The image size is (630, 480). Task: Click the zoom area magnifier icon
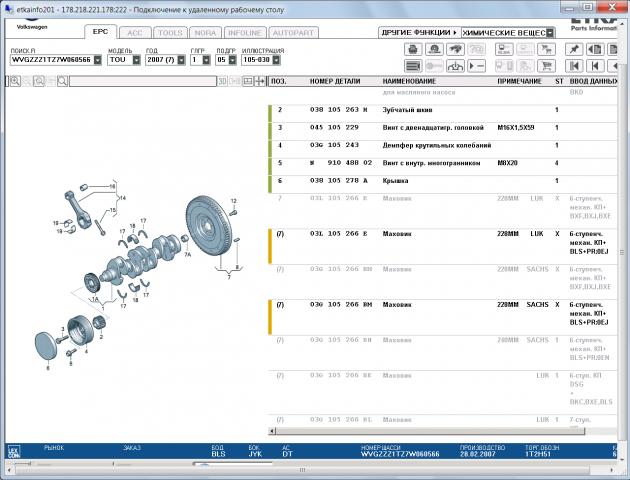(39, 81)
